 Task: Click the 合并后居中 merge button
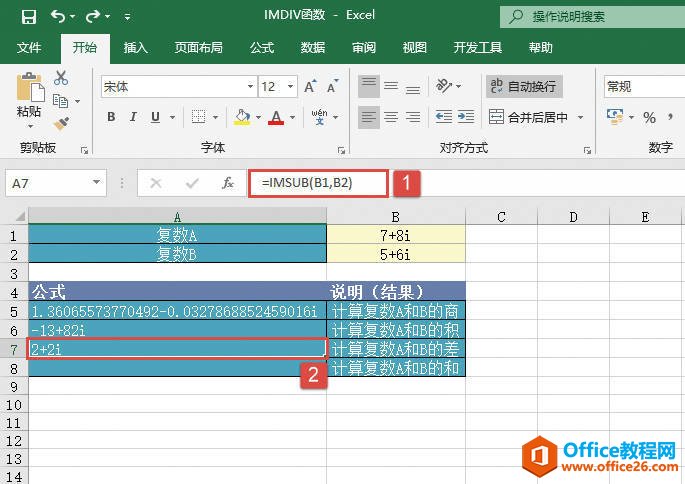(529, 117)
